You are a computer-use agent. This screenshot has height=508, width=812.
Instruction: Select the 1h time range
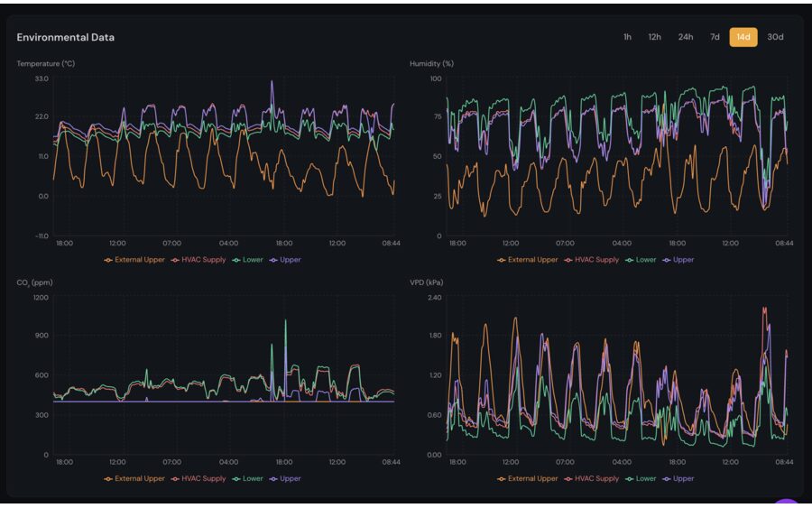[x=627, y=37]
